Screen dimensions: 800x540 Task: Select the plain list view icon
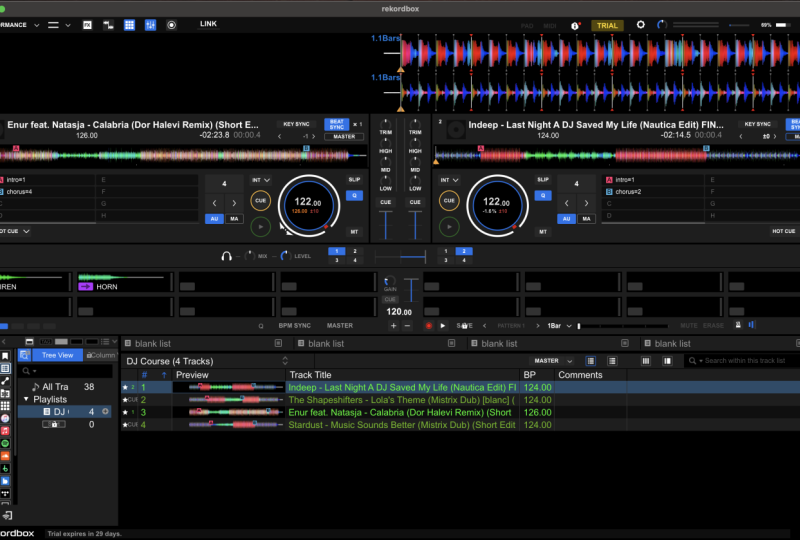click(612, 361)
